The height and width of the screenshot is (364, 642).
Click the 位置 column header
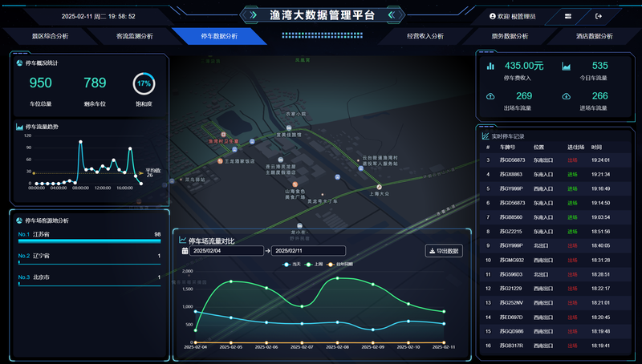tap(538, 148)
